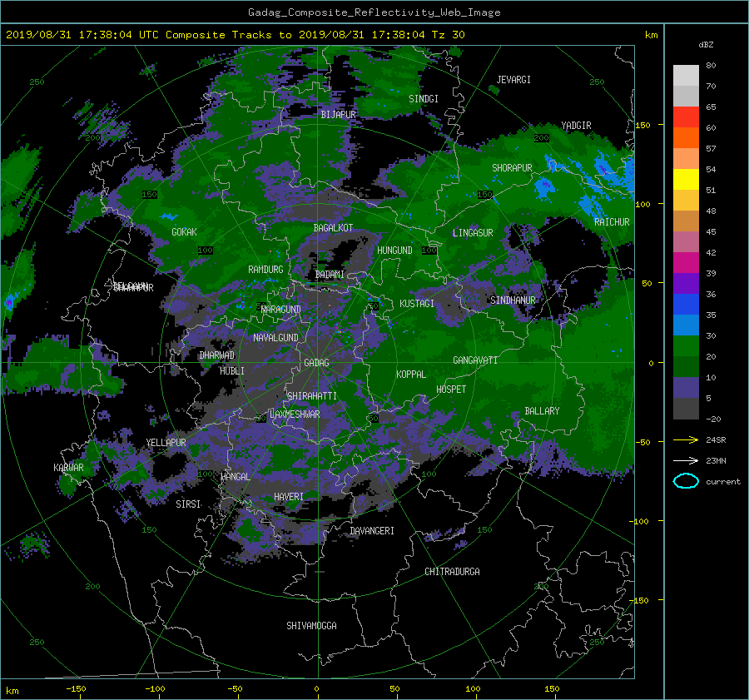The width and height of the screenshot is (749, 700).
Task: Click the 2019/08/31 17:38:04 UTC timestamp text
Action: point(82,35)
